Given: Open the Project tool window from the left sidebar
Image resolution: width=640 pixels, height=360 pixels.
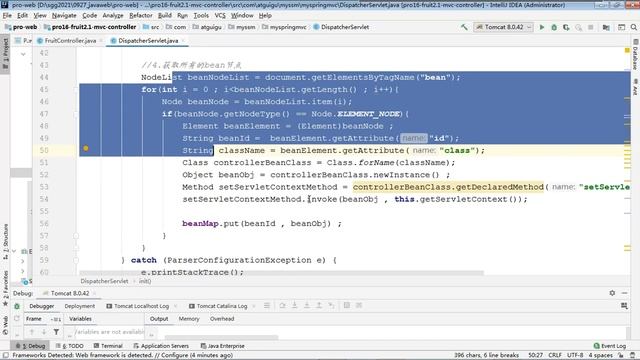Looking at the screenshot, I should point(5,53).
